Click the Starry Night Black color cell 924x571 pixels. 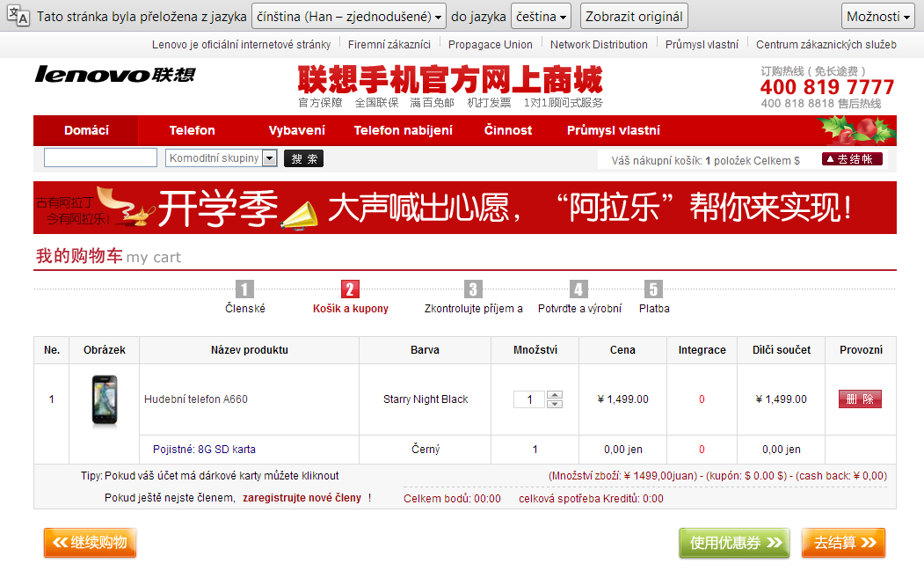click(426, 399)
